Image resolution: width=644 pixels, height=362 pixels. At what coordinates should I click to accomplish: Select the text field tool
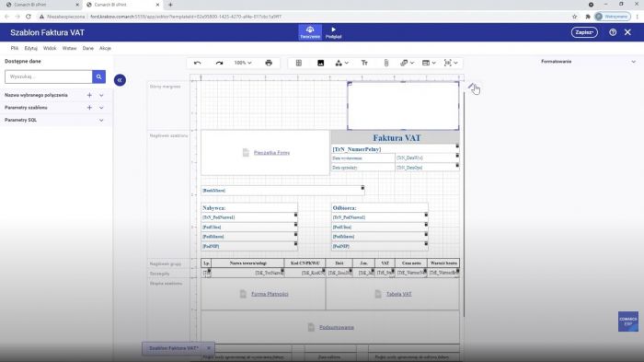(364, 63)
